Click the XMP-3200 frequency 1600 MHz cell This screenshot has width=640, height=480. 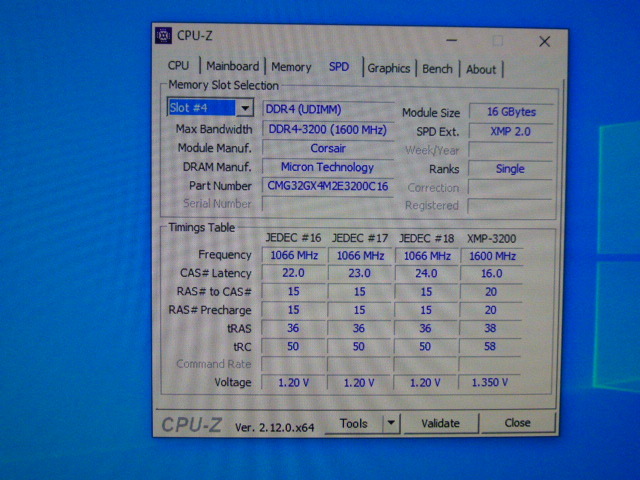point(492,256)
